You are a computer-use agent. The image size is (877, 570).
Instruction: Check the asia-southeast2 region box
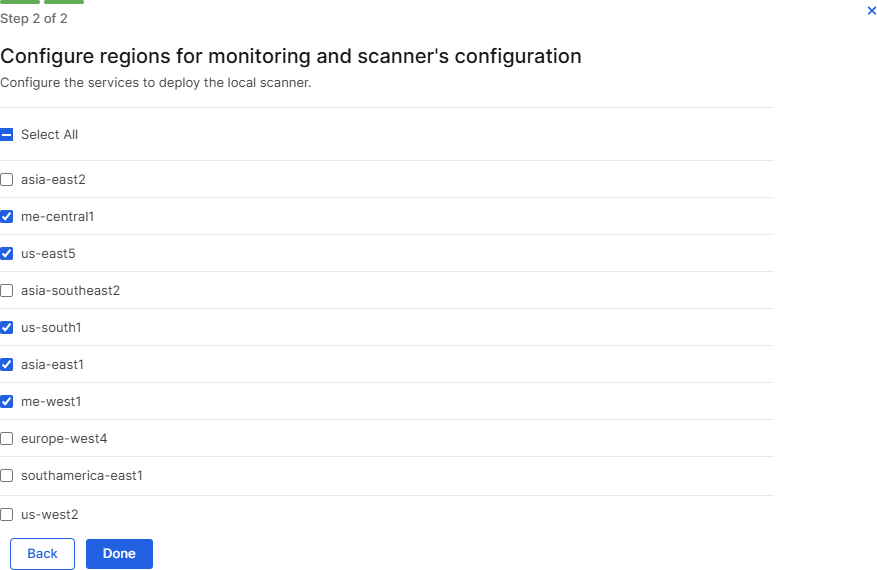tap(7, 291)
